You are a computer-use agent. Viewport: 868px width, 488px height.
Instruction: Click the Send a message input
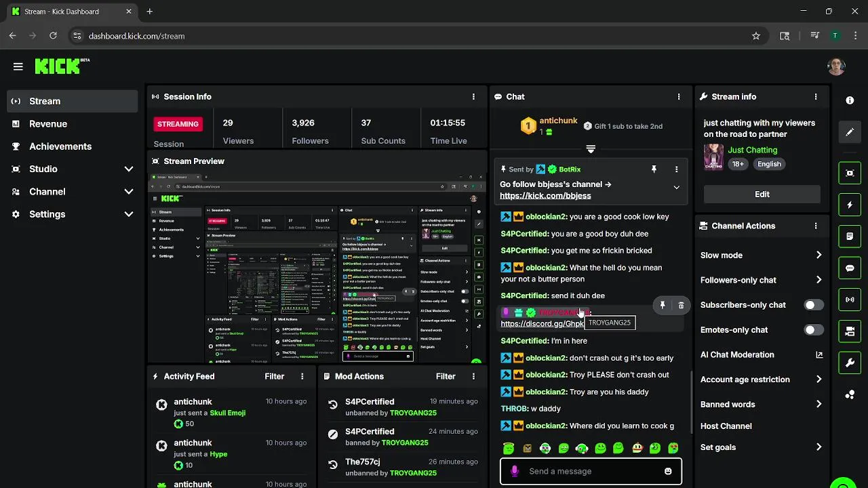click(x=590, y=471)
